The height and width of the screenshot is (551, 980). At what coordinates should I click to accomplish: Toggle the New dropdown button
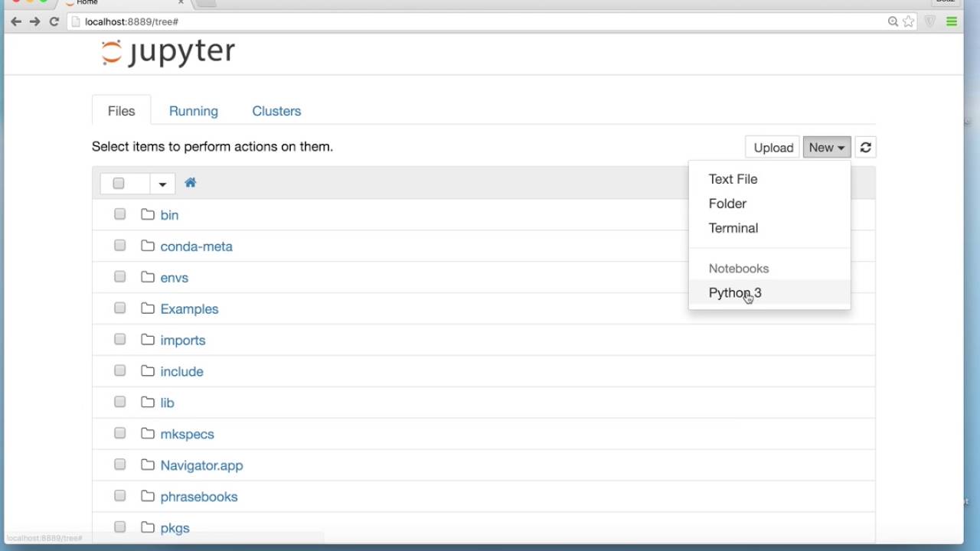827,148
